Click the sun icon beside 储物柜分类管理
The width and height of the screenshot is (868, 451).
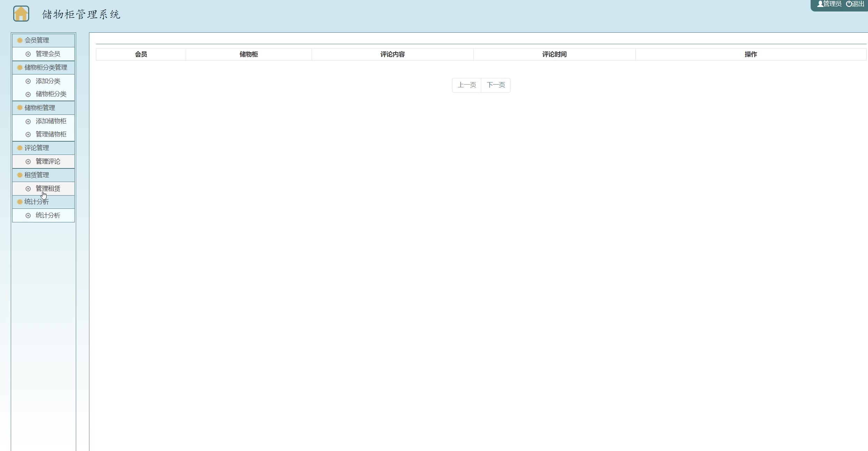[x=20, y=68]
